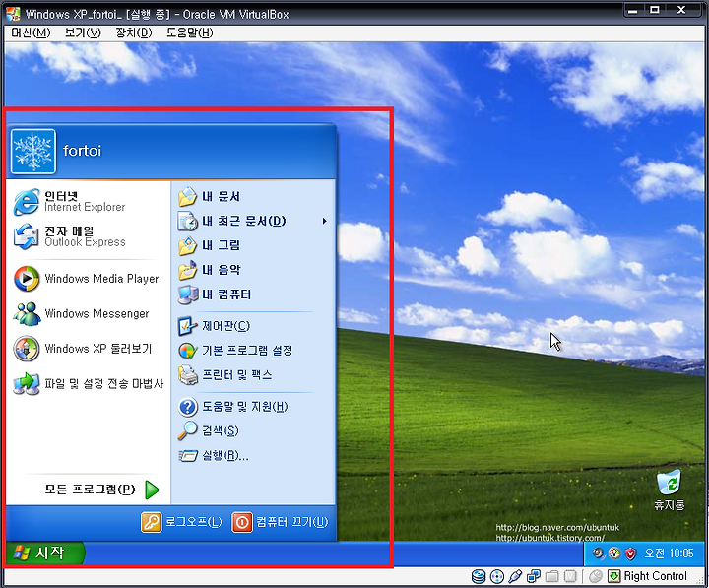Open the 보기 menu
Screen dimensions: 709x588
83,33
